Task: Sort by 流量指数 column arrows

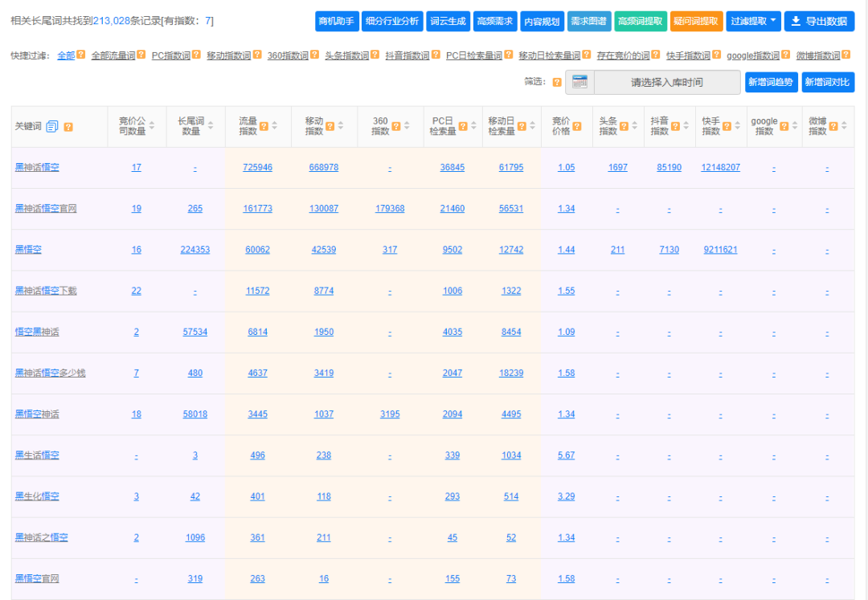Action: [x=275, y=126]
